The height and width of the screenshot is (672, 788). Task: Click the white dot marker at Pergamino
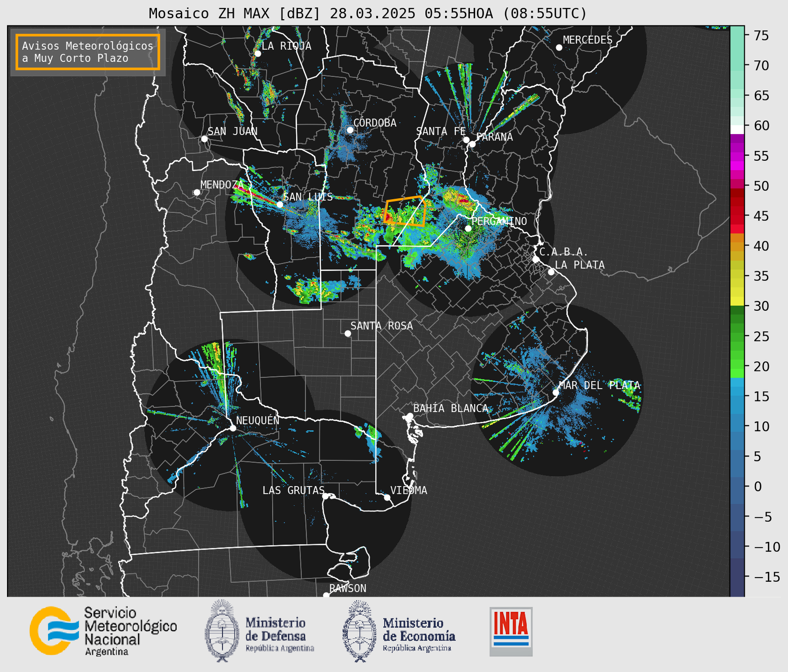(x=468, y=229)
